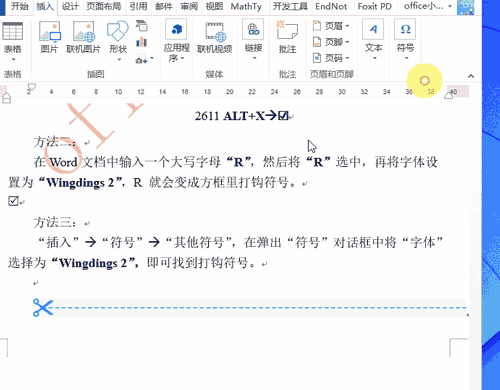Click the screenshot insert icon
Screen dimensions: 500x390
141,59
